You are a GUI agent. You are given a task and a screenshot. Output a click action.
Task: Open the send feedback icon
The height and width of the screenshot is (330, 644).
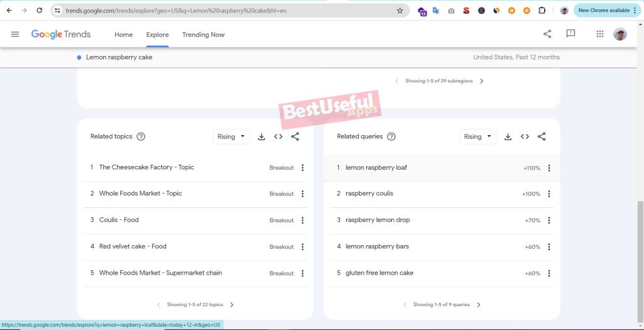570,34
